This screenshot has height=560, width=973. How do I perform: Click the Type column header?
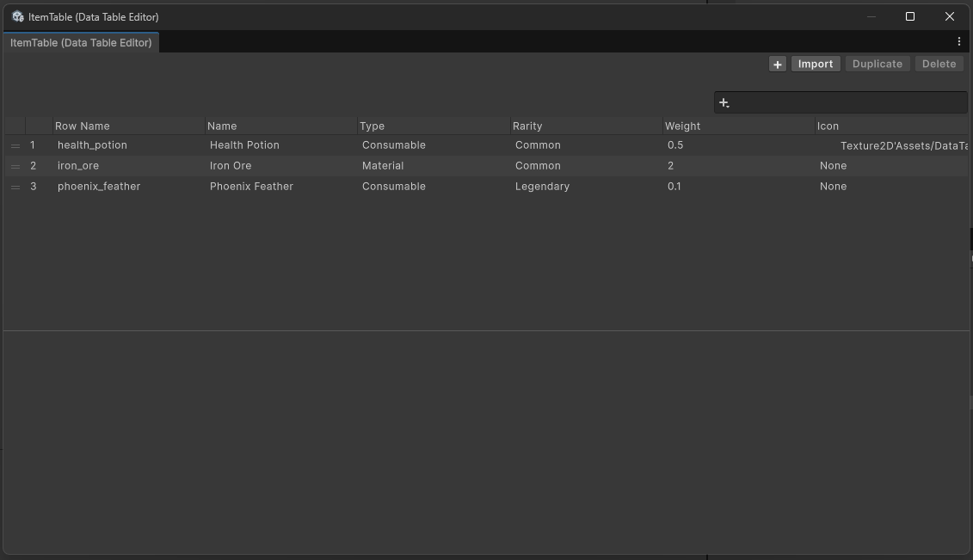coord(372,126)
